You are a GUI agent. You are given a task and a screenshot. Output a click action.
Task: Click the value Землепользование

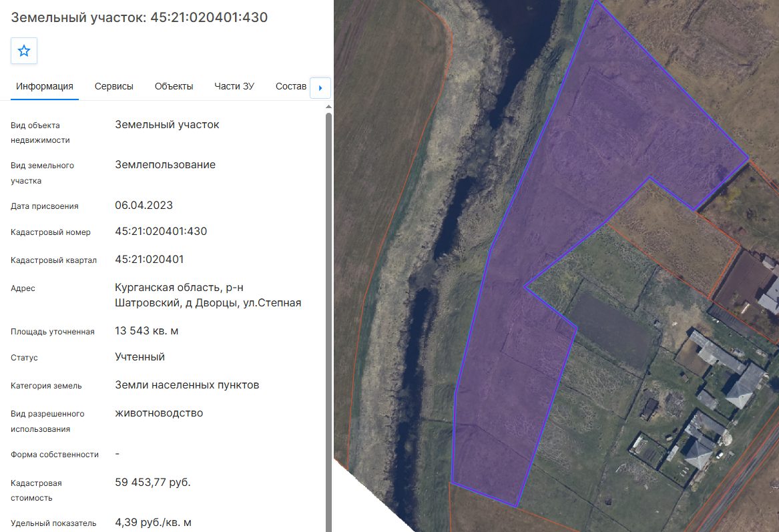click(165, 165)
